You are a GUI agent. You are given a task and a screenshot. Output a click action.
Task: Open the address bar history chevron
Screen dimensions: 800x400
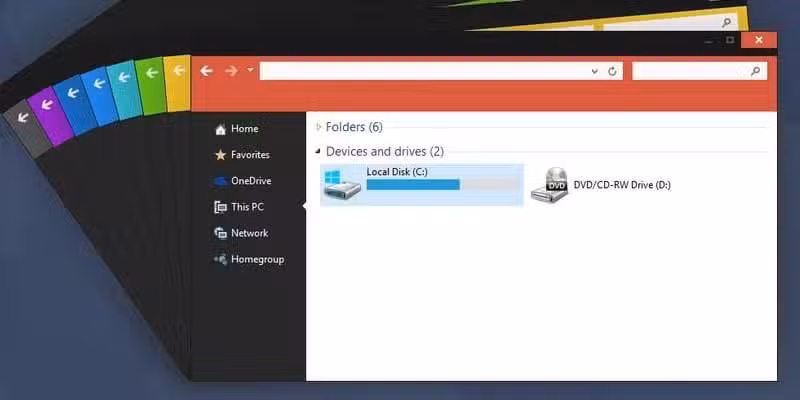click(x=594, y=71)
